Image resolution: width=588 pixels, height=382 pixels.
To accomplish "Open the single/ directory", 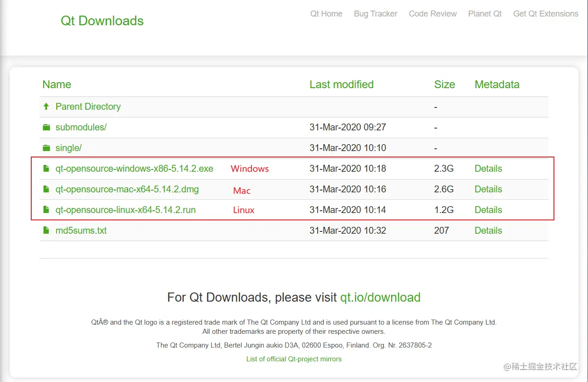I will click(x=69, y=148).
